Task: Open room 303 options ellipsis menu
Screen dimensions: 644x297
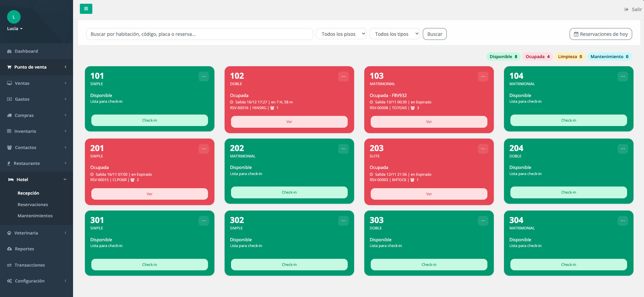Action: tap(483, 221)
